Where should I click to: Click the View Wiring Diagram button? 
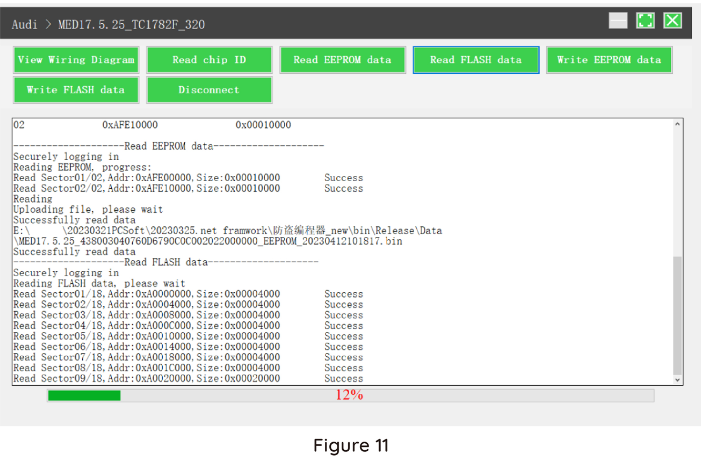76,60
